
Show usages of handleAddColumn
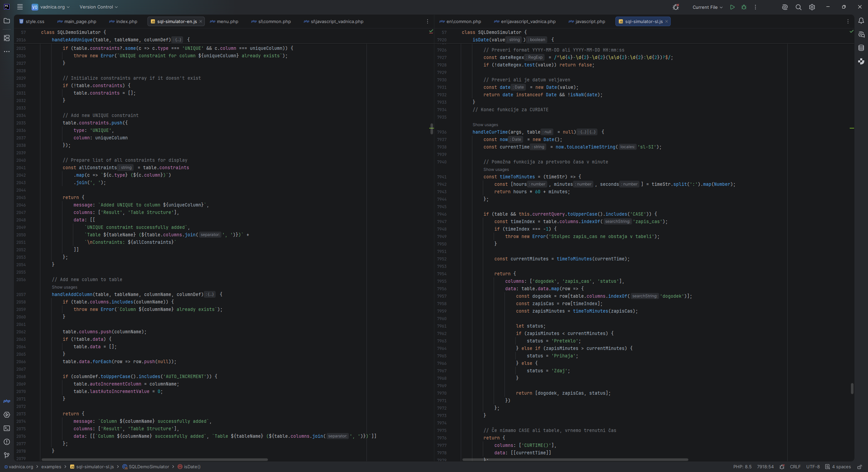click(x=64, y=287)
